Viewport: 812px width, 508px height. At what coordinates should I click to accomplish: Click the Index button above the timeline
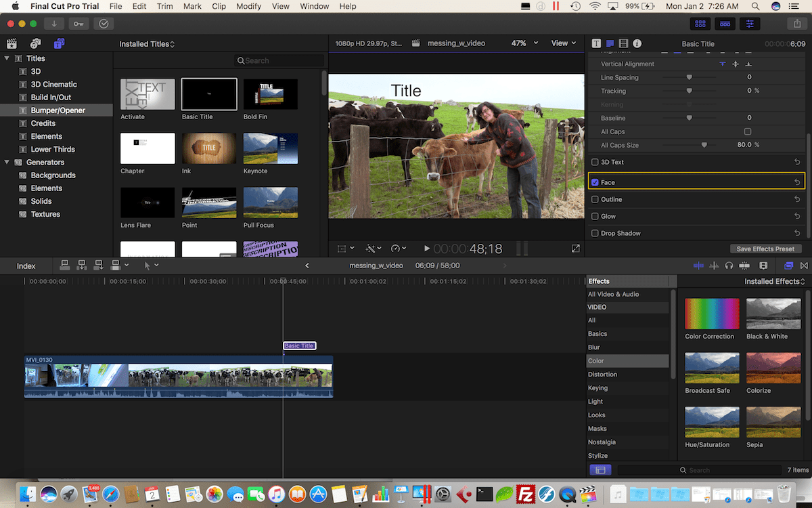26,266
